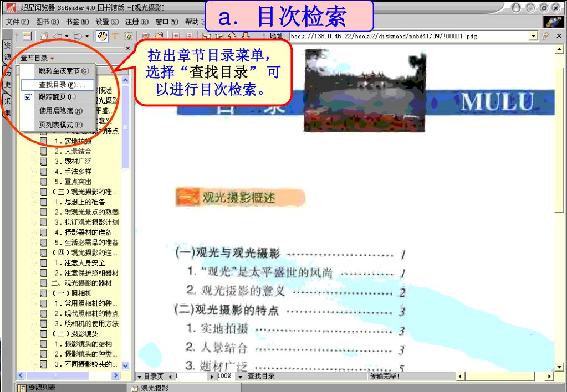Click page icon beside 3. 拟订观光摄影计划

[x=43, y=222]
